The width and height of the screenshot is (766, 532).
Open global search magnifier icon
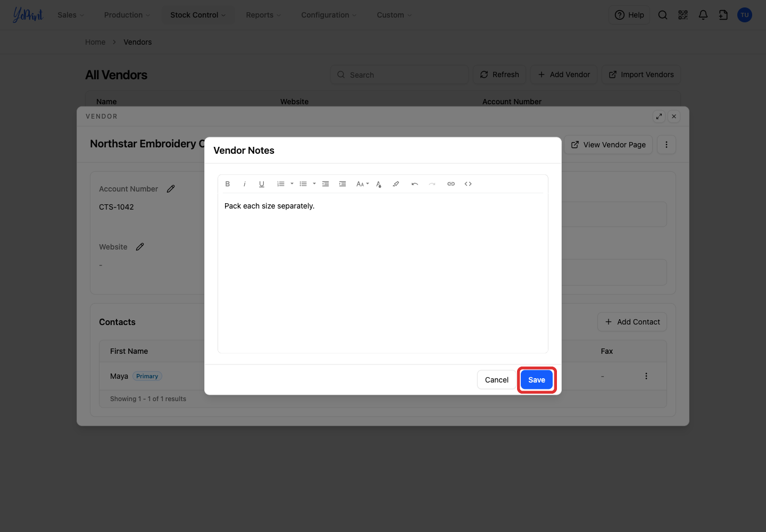[663, 15]
